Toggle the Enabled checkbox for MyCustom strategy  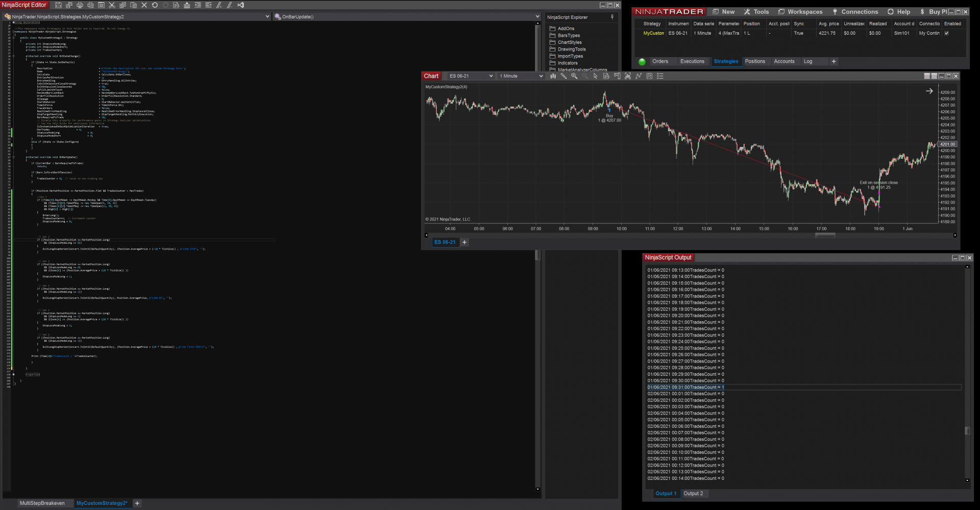946,33
